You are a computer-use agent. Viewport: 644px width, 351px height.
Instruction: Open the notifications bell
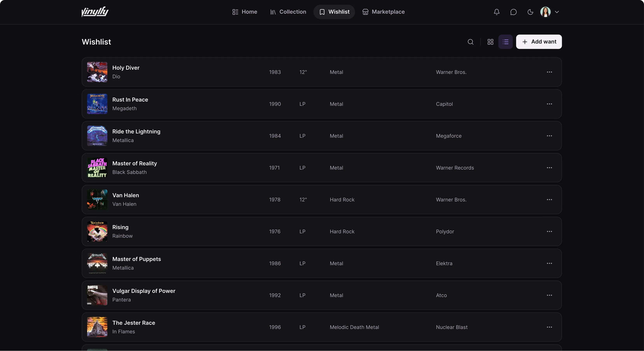[496, 12]
